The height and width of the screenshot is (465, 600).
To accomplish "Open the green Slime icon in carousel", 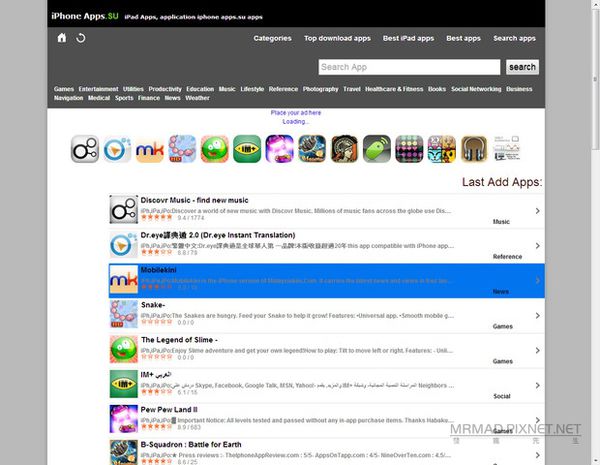I will 214,149.
